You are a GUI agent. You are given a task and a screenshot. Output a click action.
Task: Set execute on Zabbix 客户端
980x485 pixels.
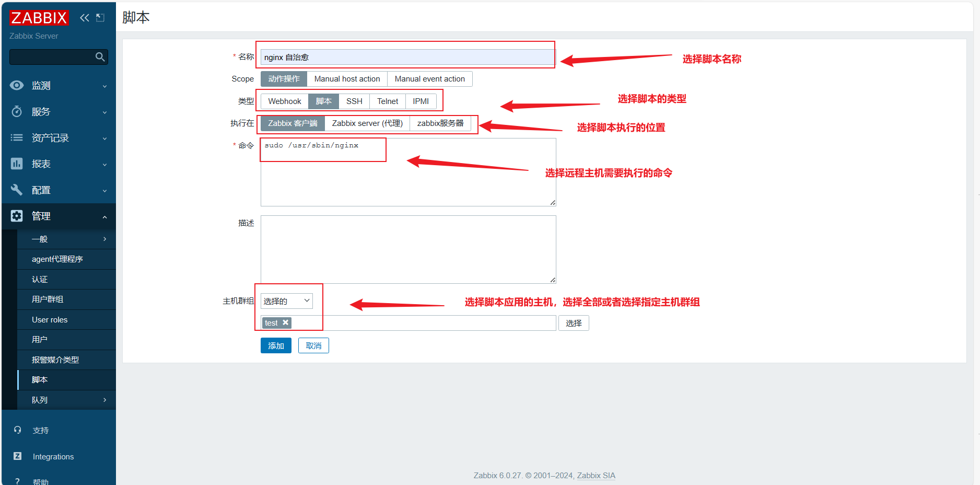(293, 123)
